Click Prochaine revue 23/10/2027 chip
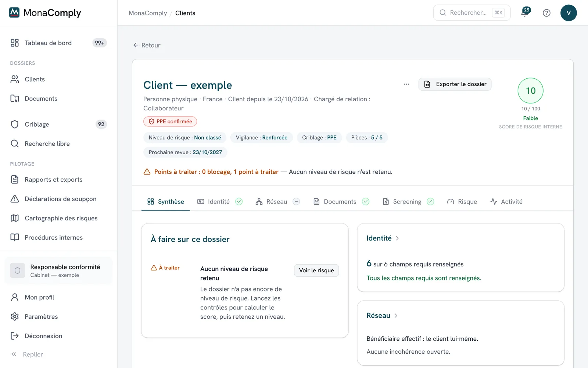Image resolution: width=588 pixels, height=368 pixels. (185, 152)
